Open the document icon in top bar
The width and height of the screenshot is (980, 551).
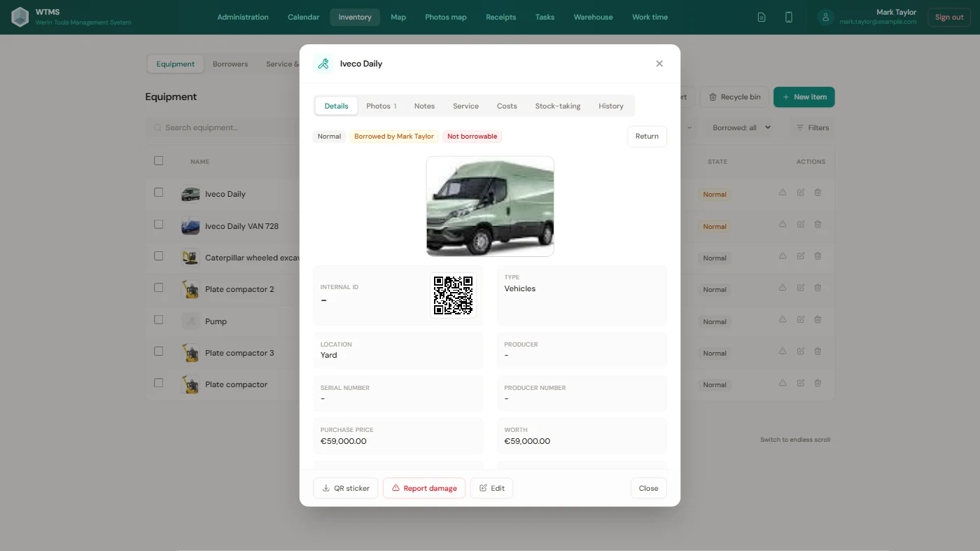762,17
